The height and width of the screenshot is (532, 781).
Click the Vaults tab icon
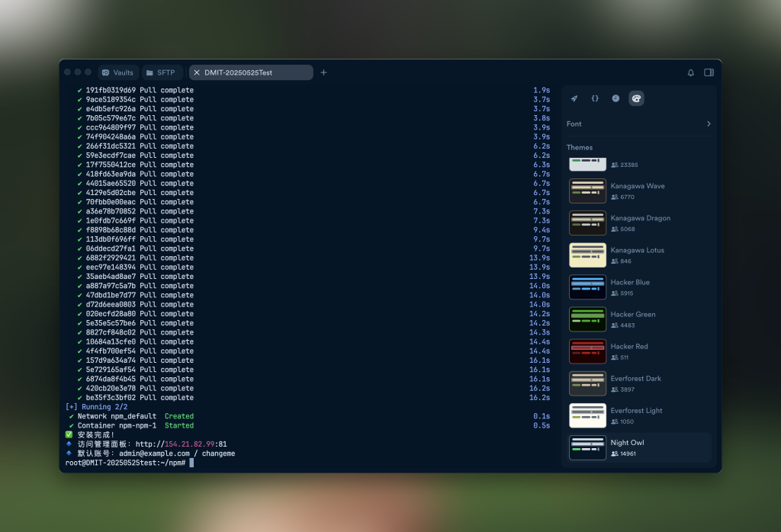click(x=105, y=72)
